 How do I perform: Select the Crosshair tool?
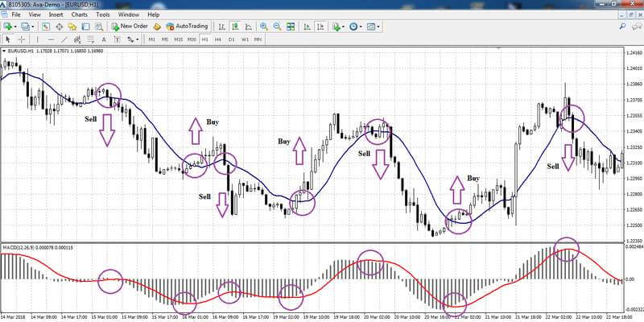pos(22,39)
